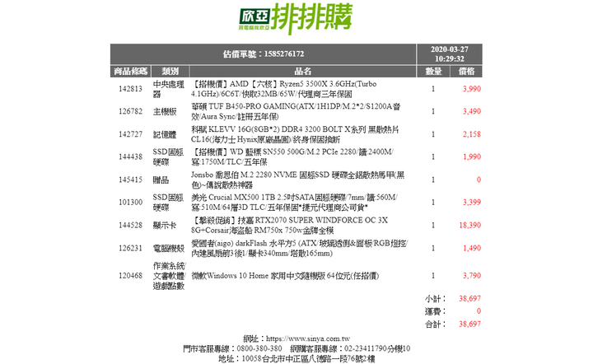The image size is (593, 364).
Task: Click the 類別 column header
Action: point(170,71)
